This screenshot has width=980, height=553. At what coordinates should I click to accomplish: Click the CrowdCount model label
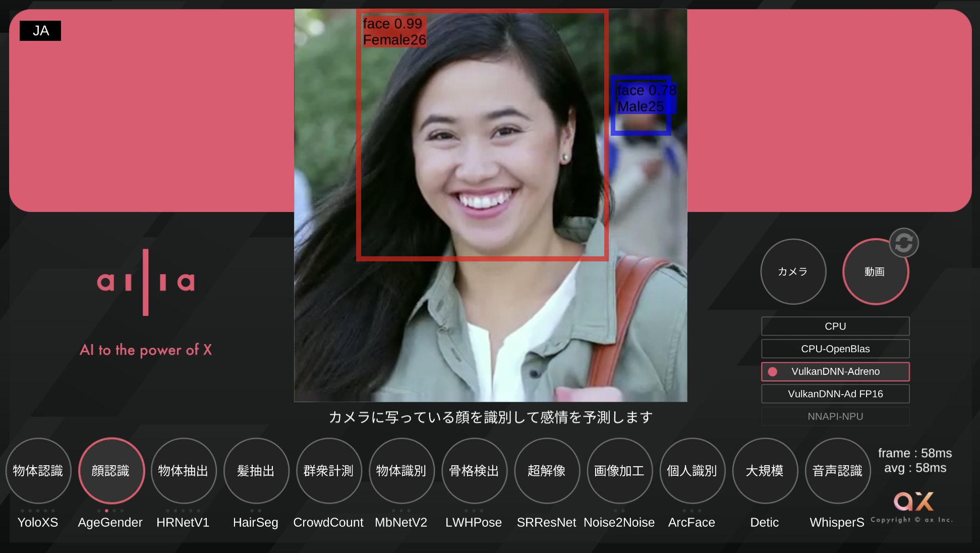(x=328, y=522)
